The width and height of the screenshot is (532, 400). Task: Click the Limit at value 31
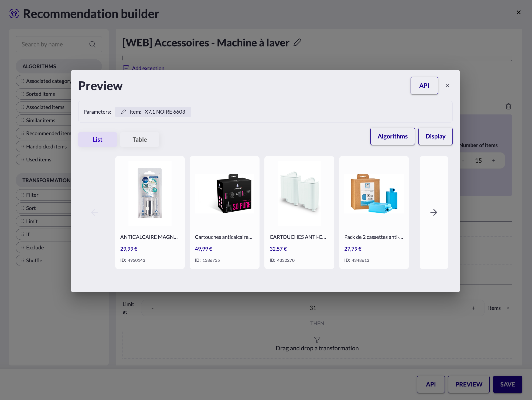click(x=313, y=308)
